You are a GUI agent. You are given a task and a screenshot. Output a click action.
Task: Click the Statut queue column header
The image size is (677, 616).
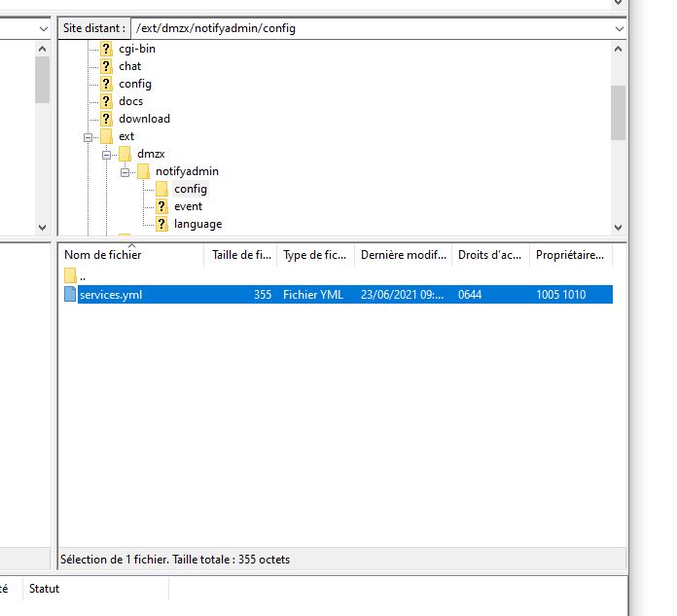pyautogui.click(x=44, y=589)
